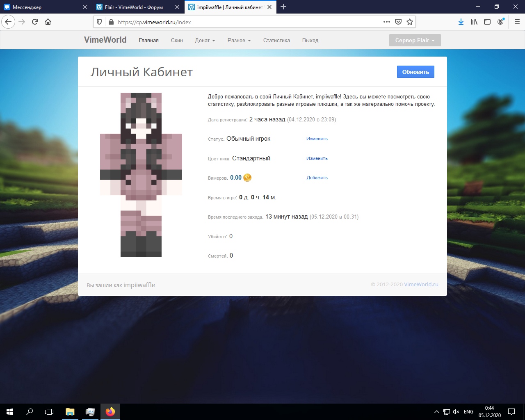Click the muted volume tray icon
The image size is (525, 420).
(456, 412)
